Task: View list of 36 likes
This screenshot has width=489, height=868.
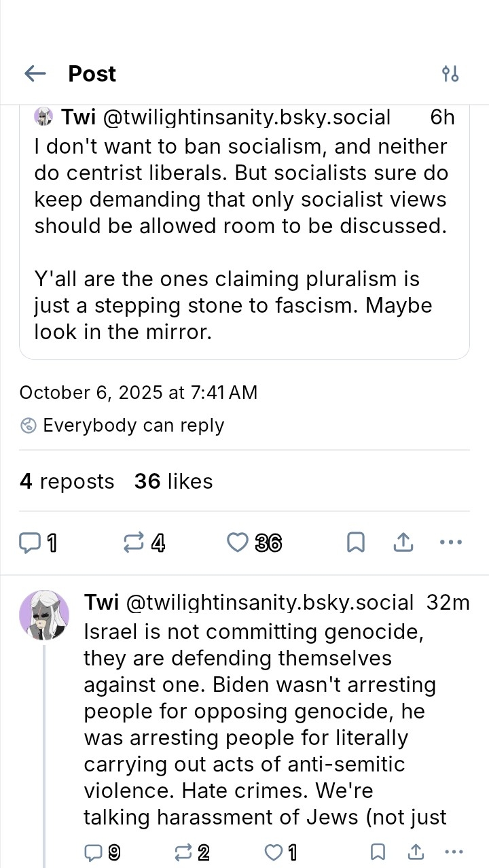Action: [x=173, y=481]
